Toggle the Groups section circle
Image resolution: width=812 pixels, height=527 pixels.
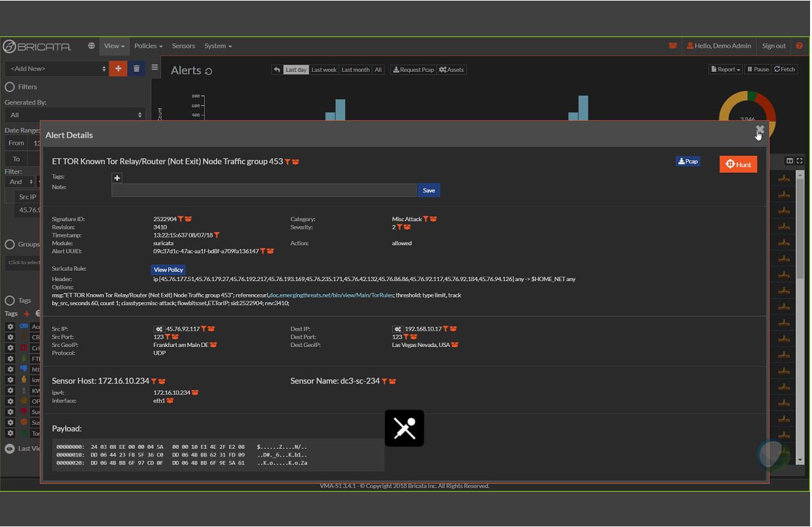tap(10, 244)
